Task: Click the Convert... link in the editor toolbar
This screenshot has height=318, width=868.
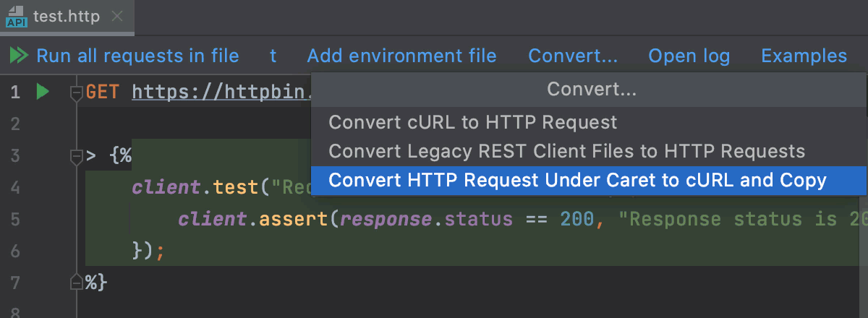Action: click(573, 56)
